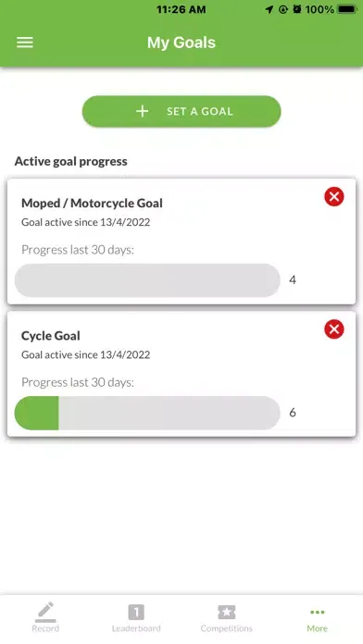The image size is (363, 644).
Task: Tap the Cycle Goal progress bar
Action: pyautogui.click(x=147, y=413)
